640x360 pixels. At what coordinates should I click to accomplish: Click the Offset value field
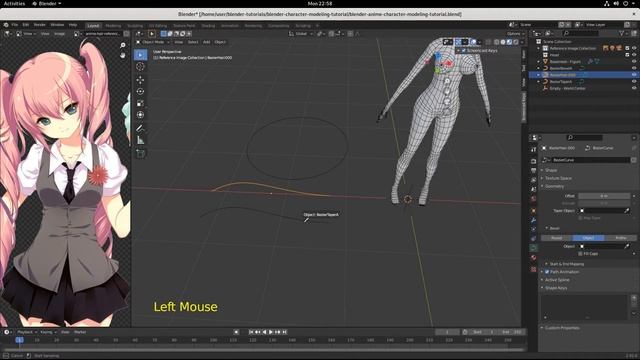click(x=604, y=196)
